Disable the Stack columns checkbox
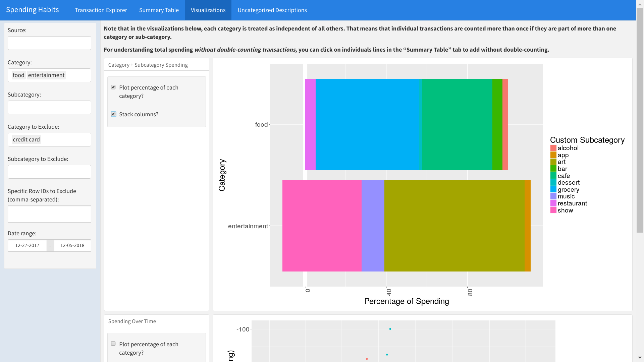This screenshot has height=362, width=644. point(113,114)
